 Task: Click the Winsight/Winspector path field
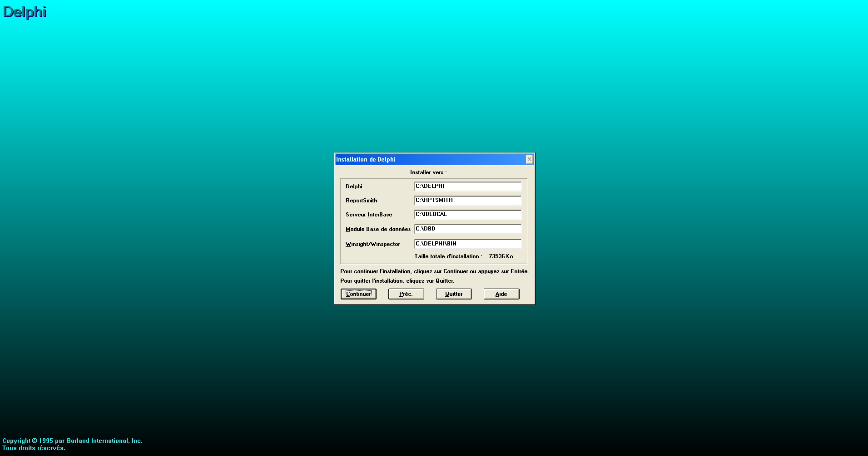(468, 244)
